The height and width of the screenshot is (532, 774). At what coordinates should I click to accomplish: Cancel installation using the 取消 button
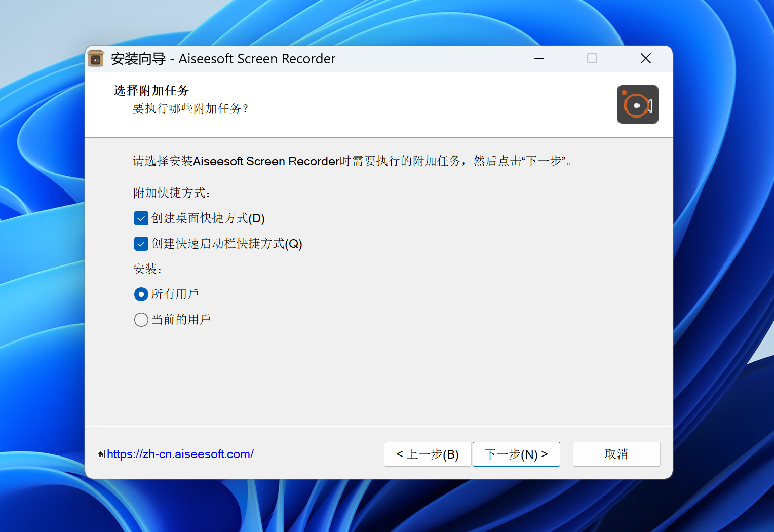(x=616, y=454)
